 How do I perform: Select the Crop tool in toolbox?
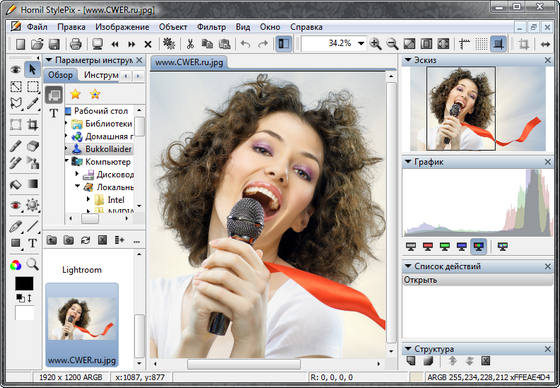point(32,125)
